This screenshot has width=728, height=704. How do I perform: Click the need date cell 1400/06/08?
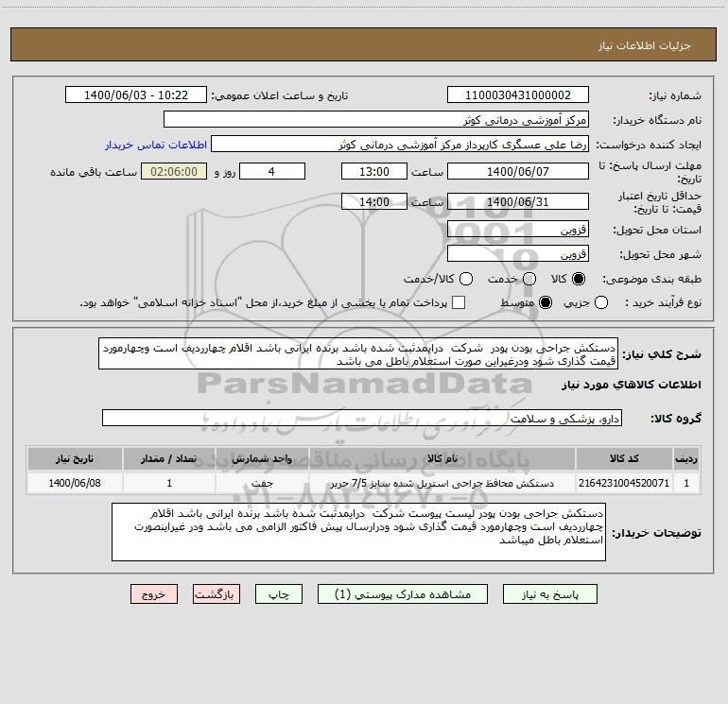tap(75, 483)
